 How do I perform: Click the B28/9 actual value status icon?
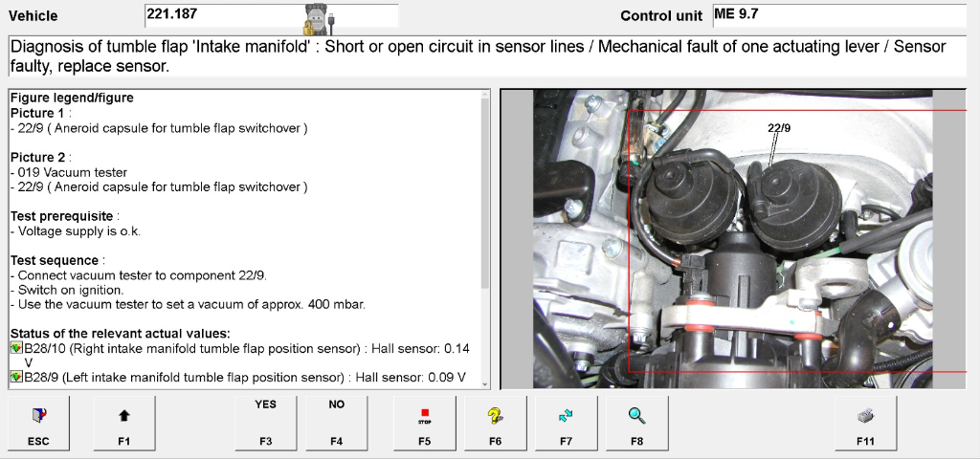16,377
